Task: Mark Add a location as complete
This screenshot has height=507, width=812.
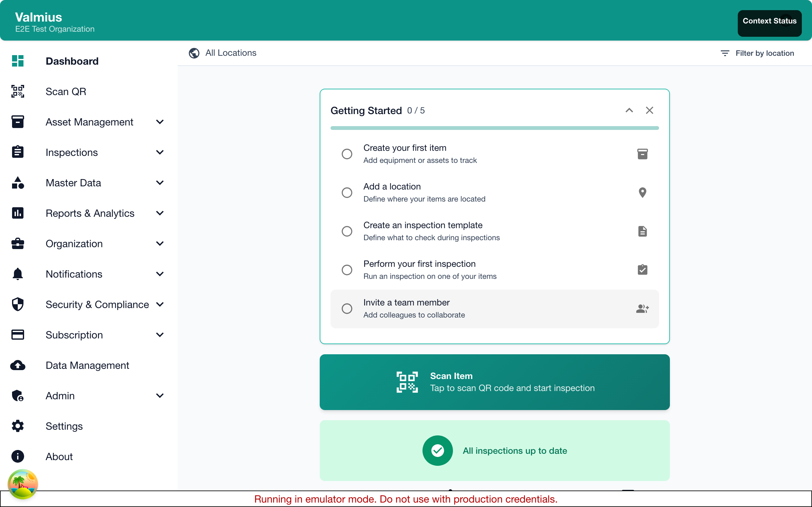Action: [x=347, y=192]
